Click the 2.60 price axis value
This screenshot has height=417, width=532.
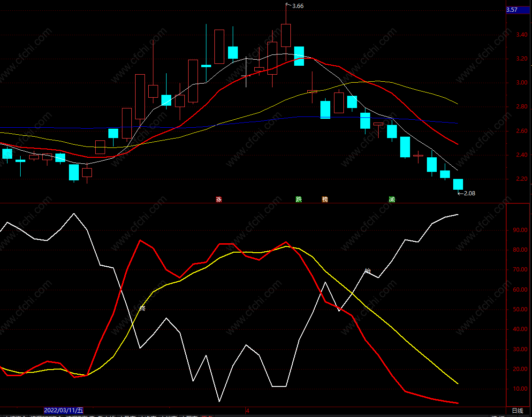click(x=522, y=131)
